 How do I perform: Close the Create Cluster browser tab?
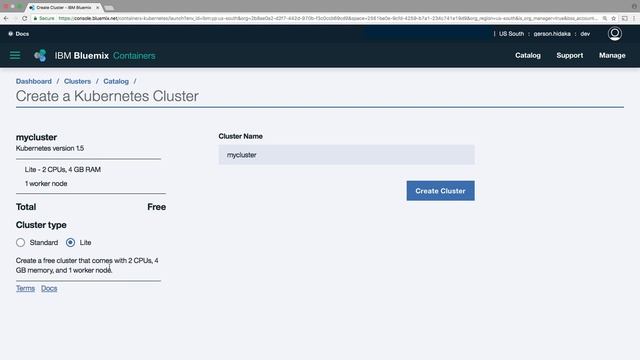click(98, 7)
